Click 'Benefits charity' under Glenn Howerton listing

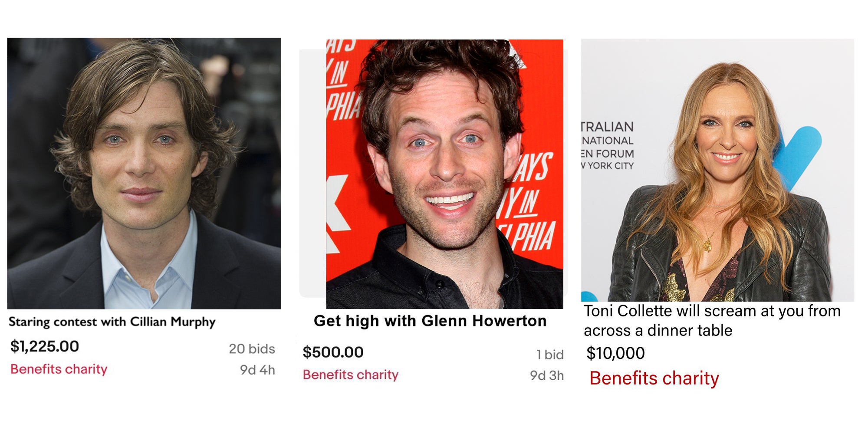click(351, 375)
